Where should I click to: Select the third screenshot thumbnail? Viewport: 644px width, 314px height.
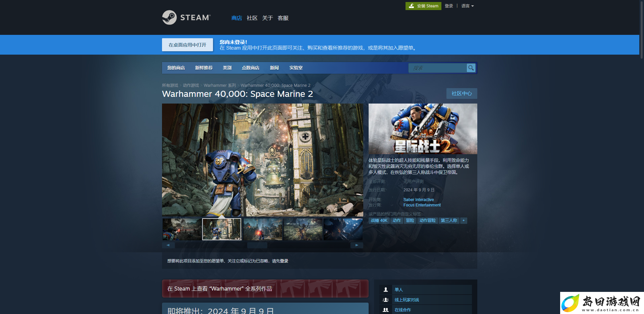[263, 229]
